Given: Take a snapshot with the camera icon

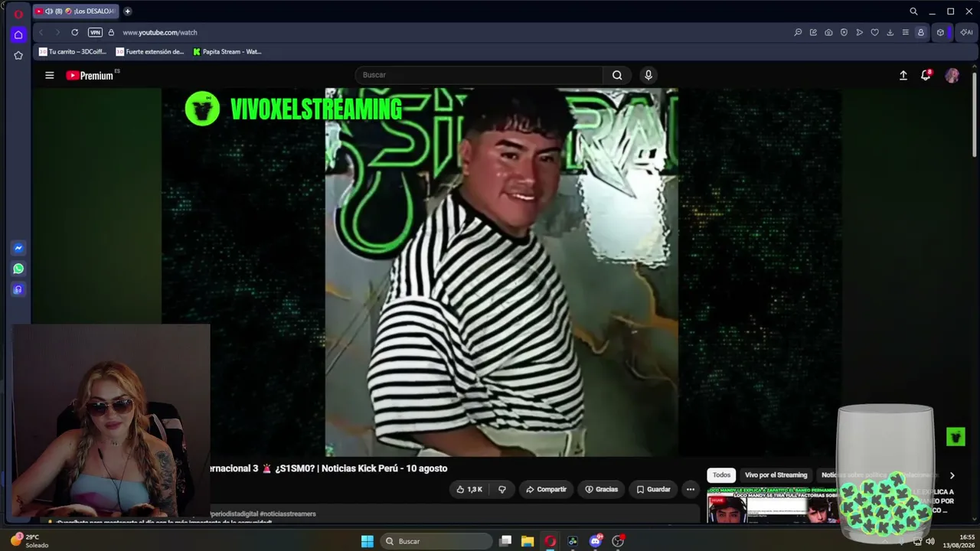Looking at the screenshot, I should tap(828, 32).
